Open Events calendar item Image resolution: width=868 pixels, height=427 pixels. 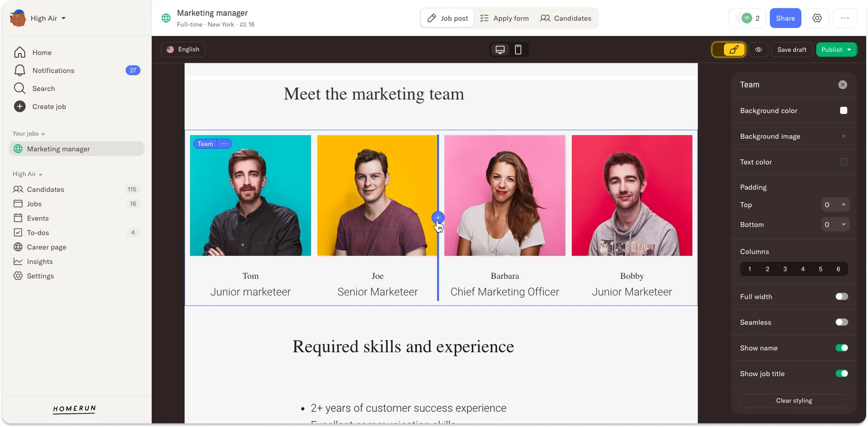(37, 218)
